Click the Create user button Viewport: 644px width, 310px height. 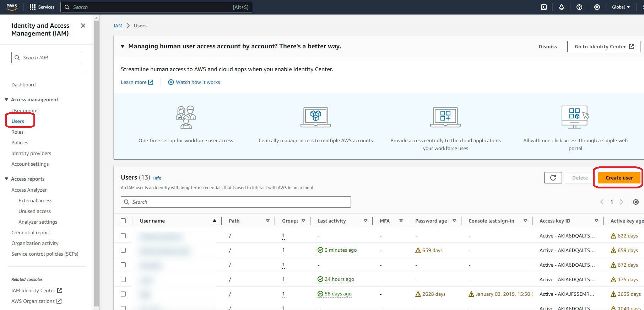tap(619, 178)
